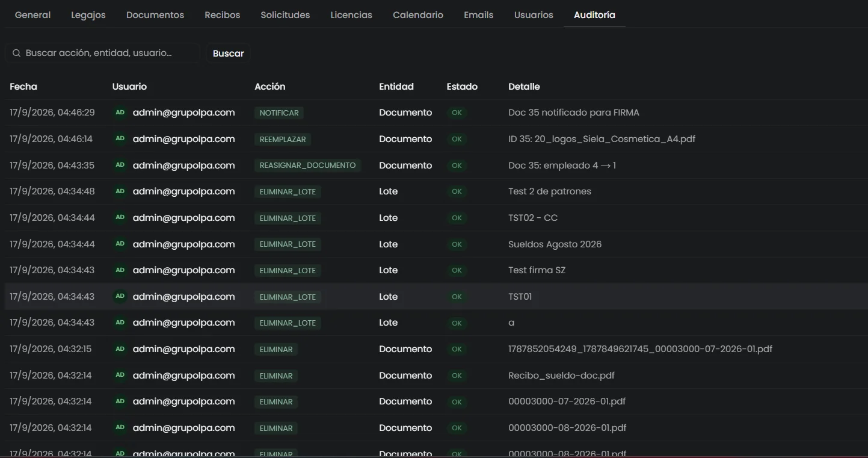Click the Usuario column header

coord(129,87)
